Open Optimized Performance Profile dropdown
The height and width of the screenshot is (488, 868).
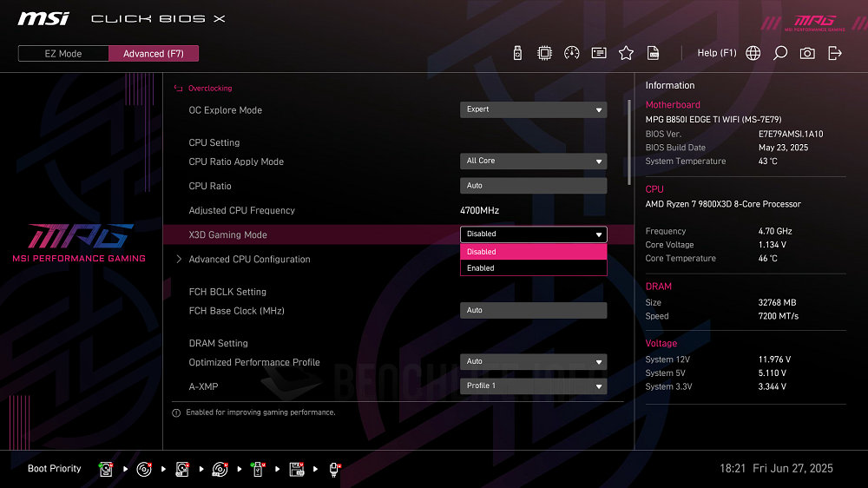click(x=533, y=362)
